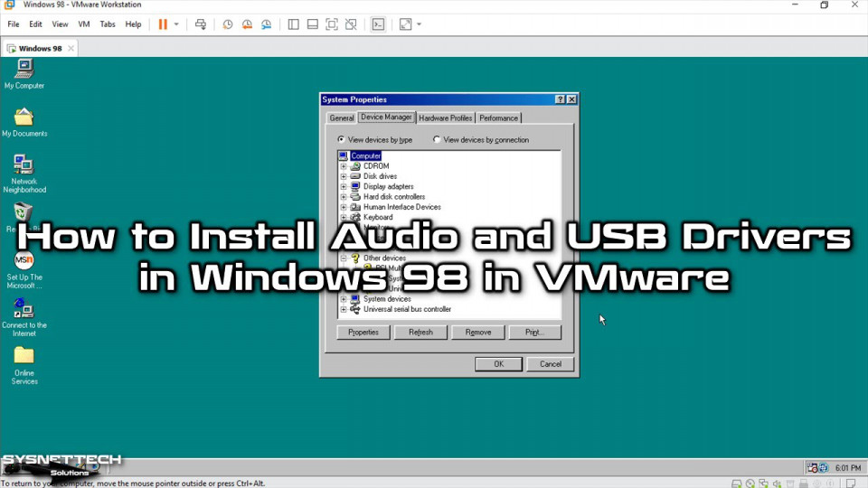868x488 pixels.
Task: Open the Tabs menu
Action: click(108, 24)
